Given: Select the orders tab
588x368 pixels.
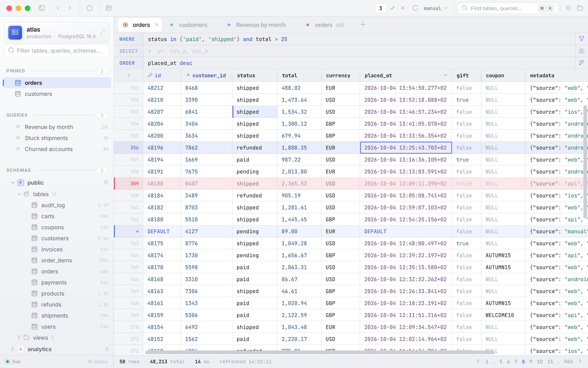Looking at the screenshot, I should (140, 25).
